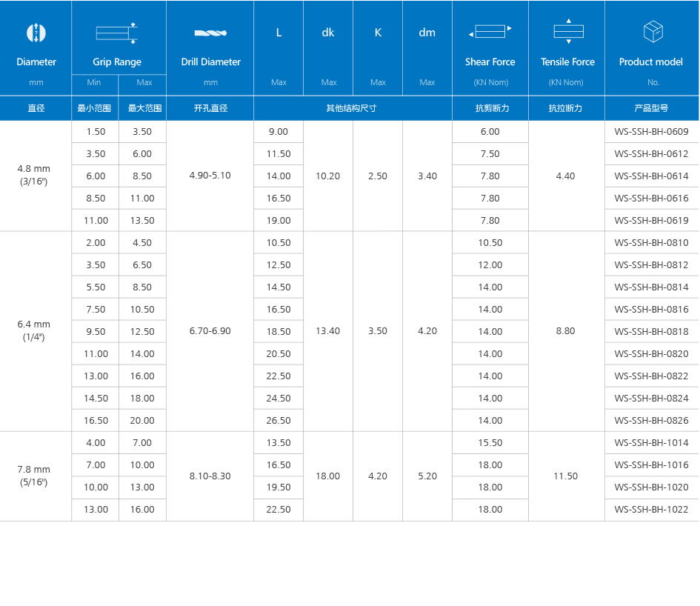
Task: Select product model WS-SSH-BH-0609
Action: click(651, 132)
